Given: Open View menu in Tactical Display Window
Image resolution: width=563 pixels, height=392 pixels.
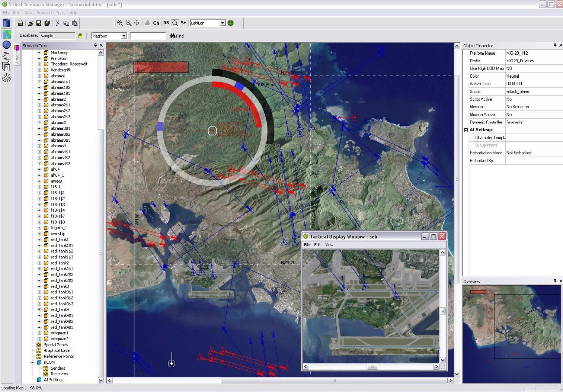Looking at the screenshot, I should coord(329,245).
